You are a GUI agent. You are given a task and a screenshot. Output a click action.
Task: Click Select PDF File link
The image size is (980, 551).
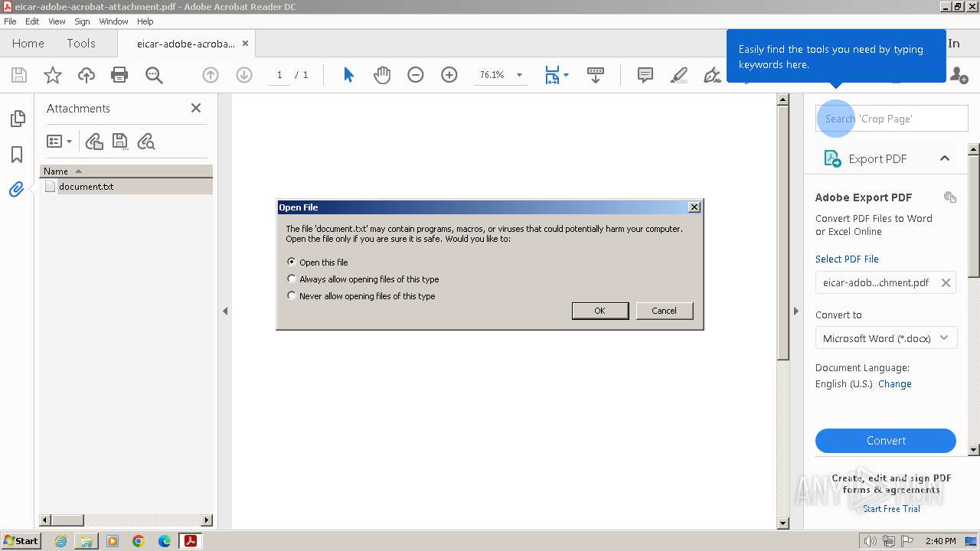click(847, 259)
